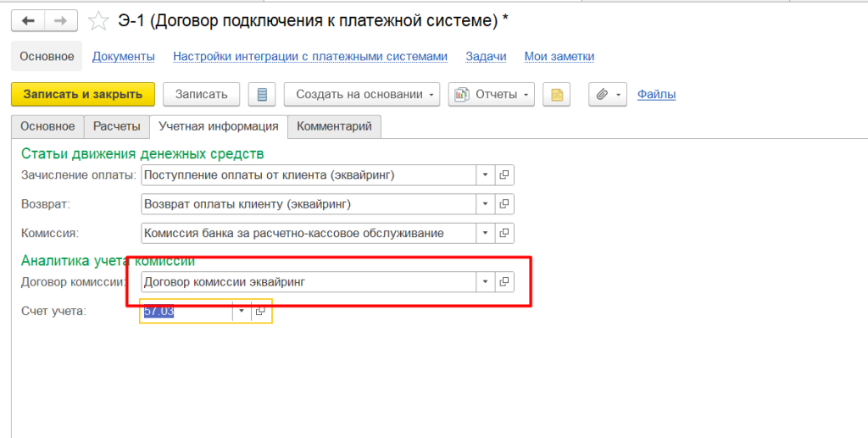
Task: Expand the Зачисление оплаты dropdown list
Action: (x=485, y=175)
